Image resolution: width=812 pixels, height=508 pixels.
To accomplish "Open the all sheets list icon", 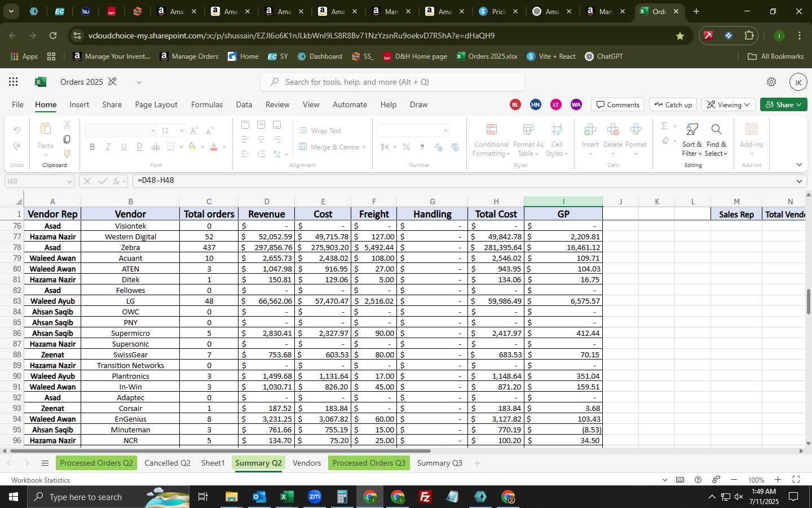I will point(45,463).
